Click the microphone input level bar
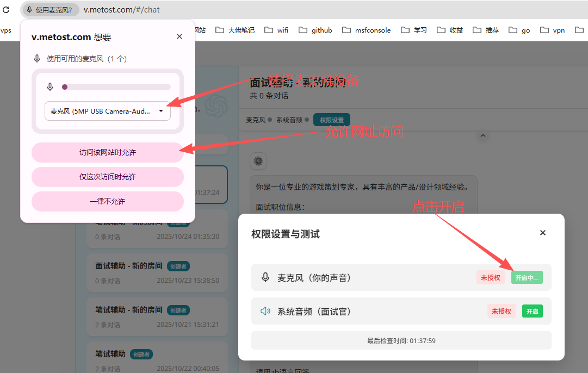 117,87
